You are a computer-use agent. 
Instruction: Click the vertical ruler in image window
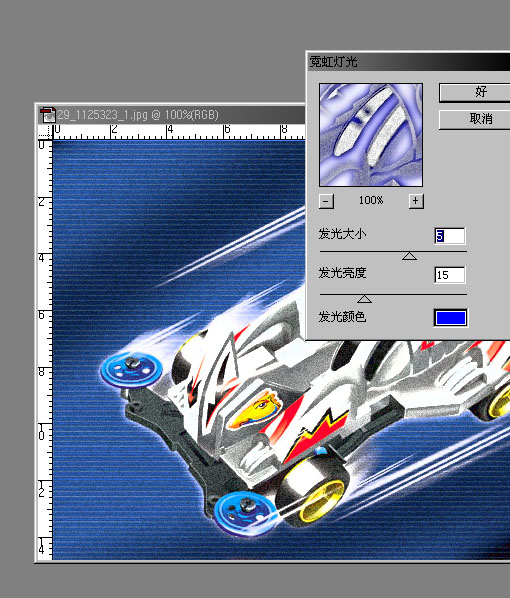45,350
